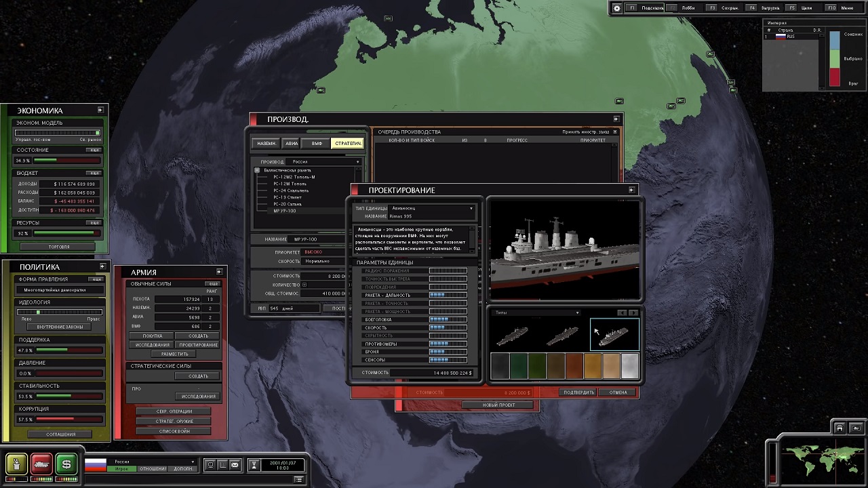Toggle the 'Принять иностр. заказ' checkbox
868x488 pixels.
point(615,131)
